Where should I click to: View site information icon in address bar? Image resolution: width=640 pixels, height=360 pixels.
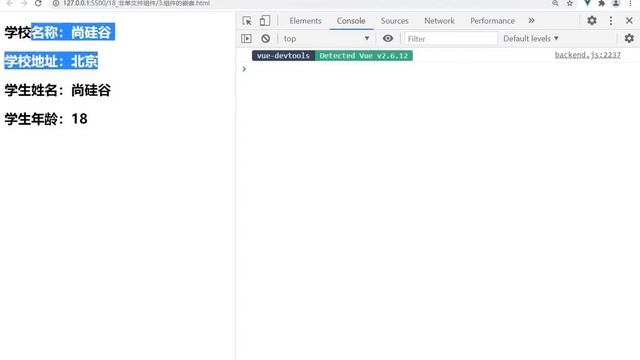point(56,3)
